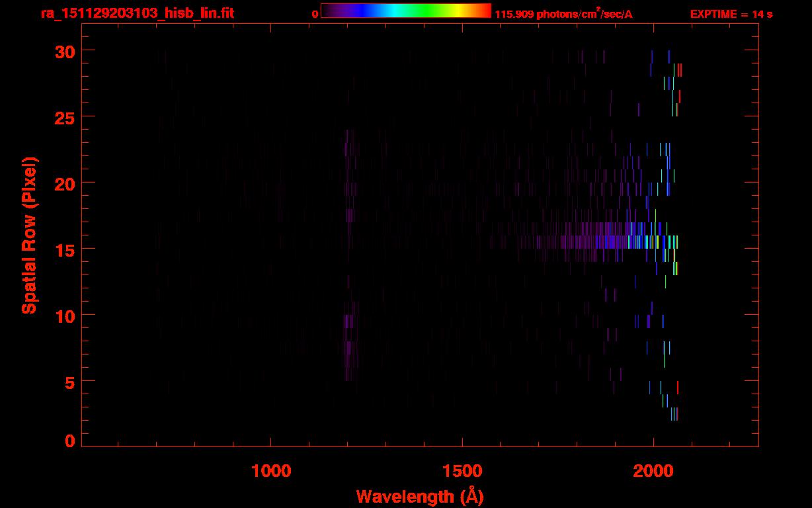The width and height of the screenshot is (812, 508).
Task: Click the rainbow color scale bar
Action: 406,11
